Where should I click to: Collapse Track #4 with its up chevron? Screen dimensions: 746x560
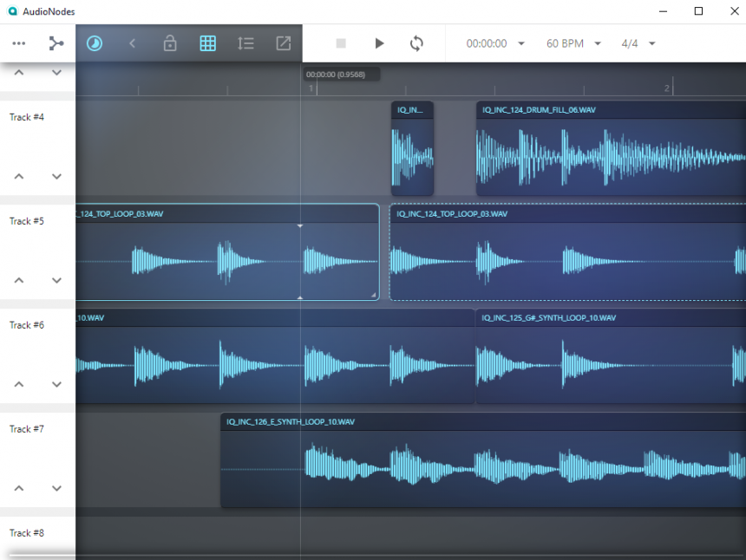(17, 176)
